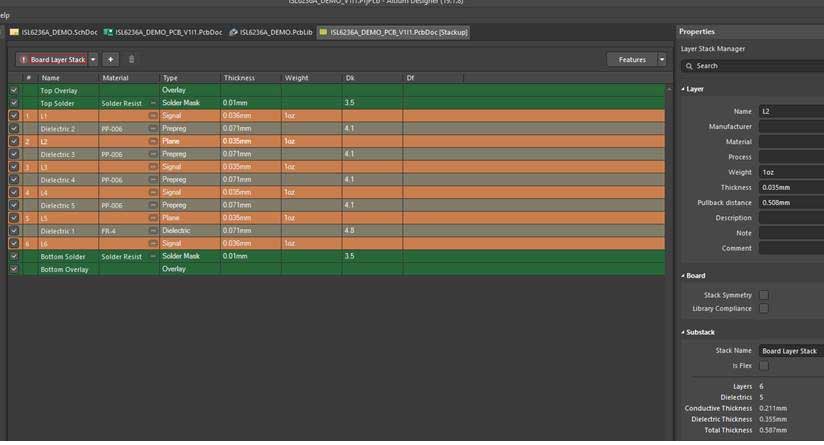Open the Board Layer Stack dropdown arrow

(94, 60)
